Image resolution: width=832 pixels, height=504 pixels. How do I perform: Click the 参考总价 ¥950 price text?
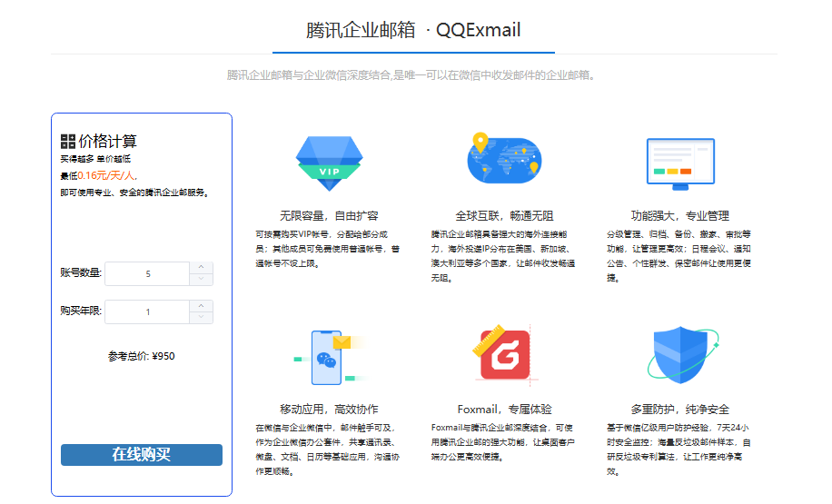141,356
